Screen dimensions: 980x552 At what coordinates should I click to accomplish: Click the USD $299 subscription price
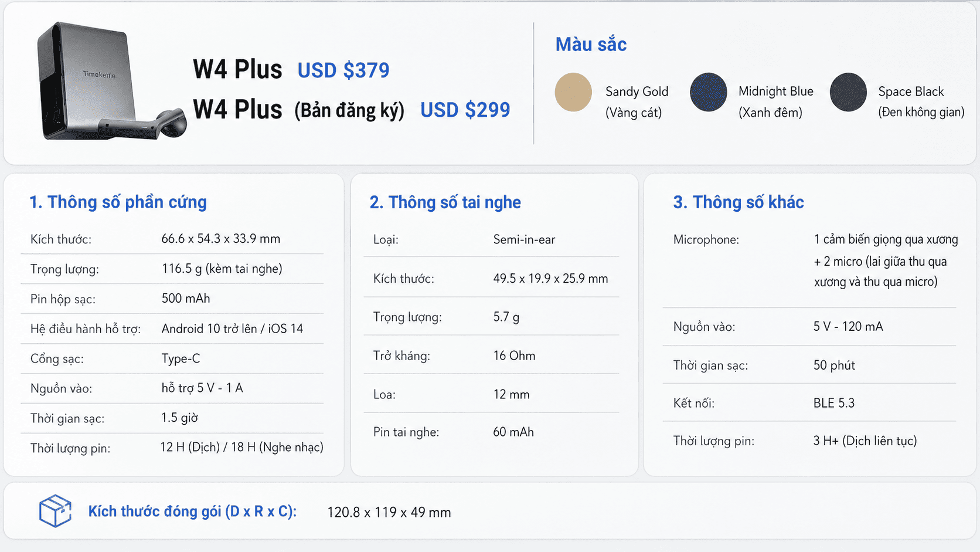tap(465, 110)
